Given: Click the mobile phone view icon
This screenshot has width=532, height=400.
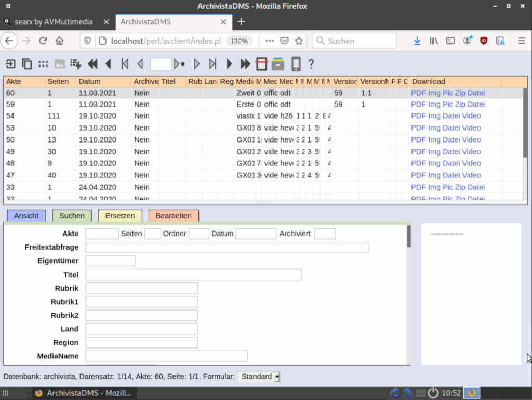Looking at the screenshot, I should (x=296, y=64).
